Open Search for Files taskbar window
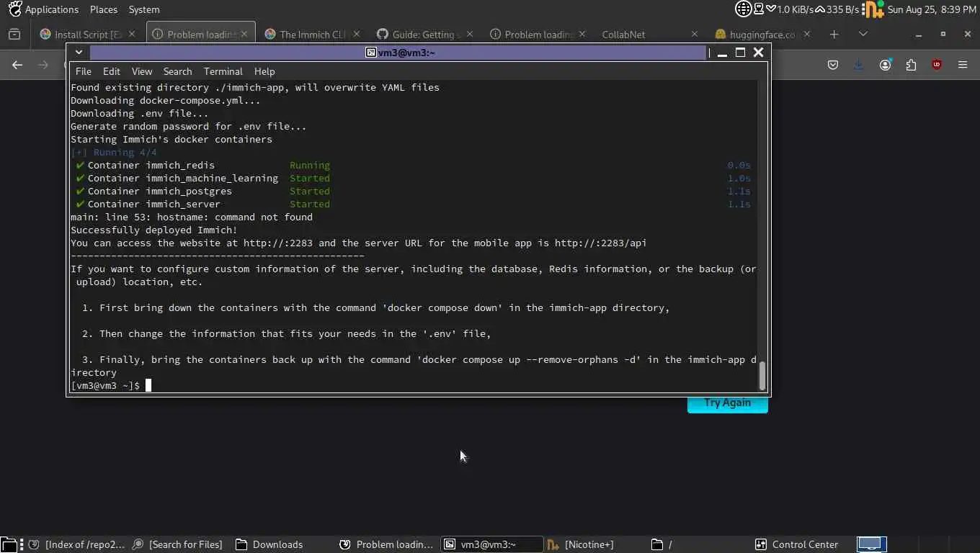This screenshot has height=553, width=980. (x=178, y=544)
